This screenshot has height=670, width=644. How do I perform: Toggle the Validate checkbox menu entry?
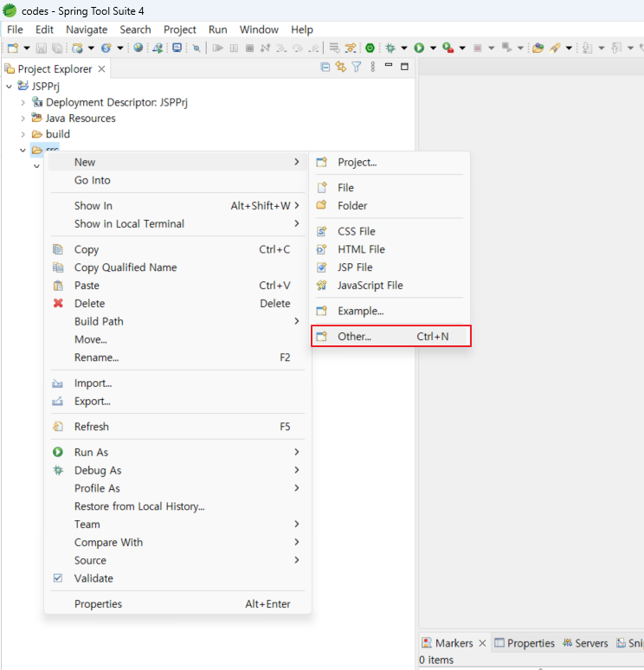click(x=58, y=578)
